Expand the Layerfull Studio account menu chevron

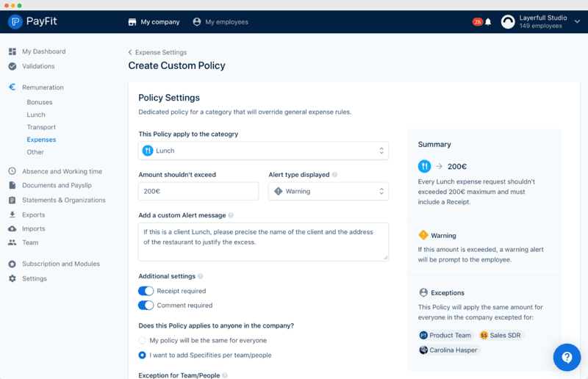577,22
